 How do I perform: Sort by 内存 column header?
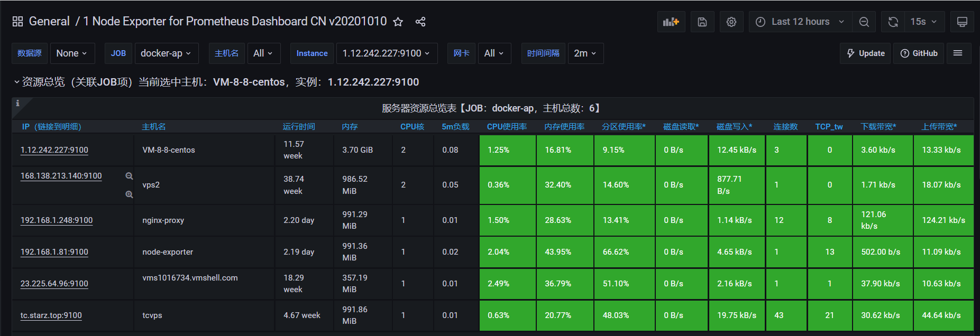(350, 127)
